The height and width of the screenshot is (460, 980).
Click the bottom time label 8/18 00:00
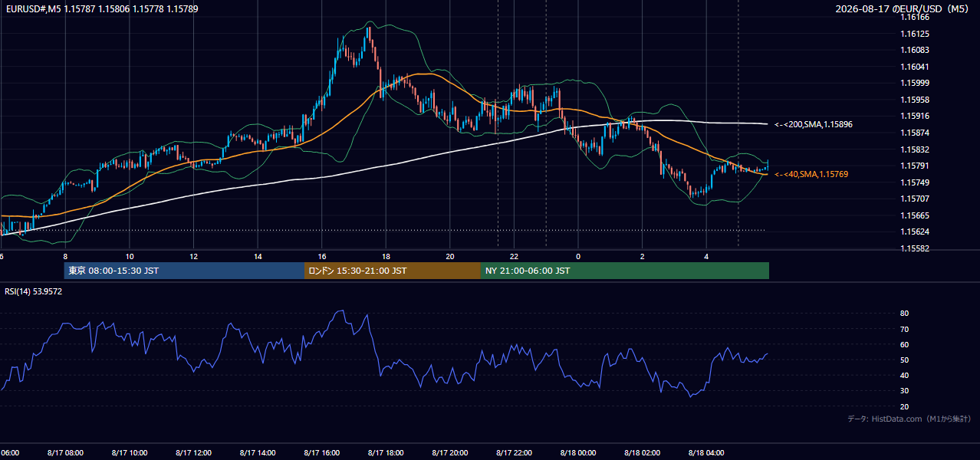coord(578,453)
